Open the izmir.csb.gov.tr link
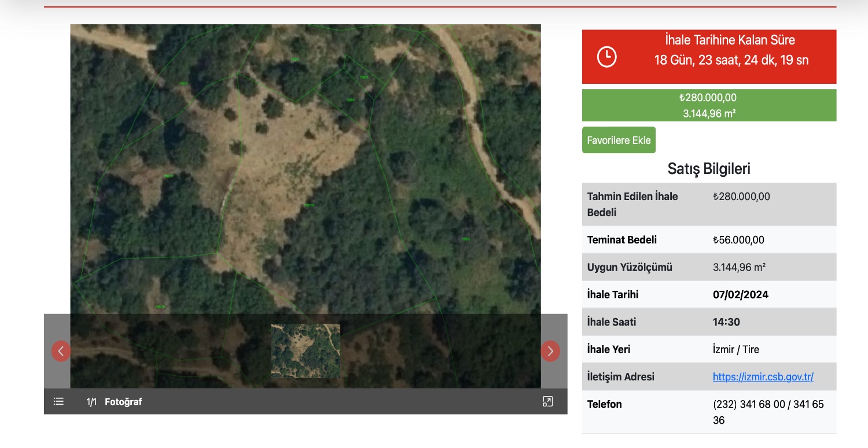 [763, 377]
